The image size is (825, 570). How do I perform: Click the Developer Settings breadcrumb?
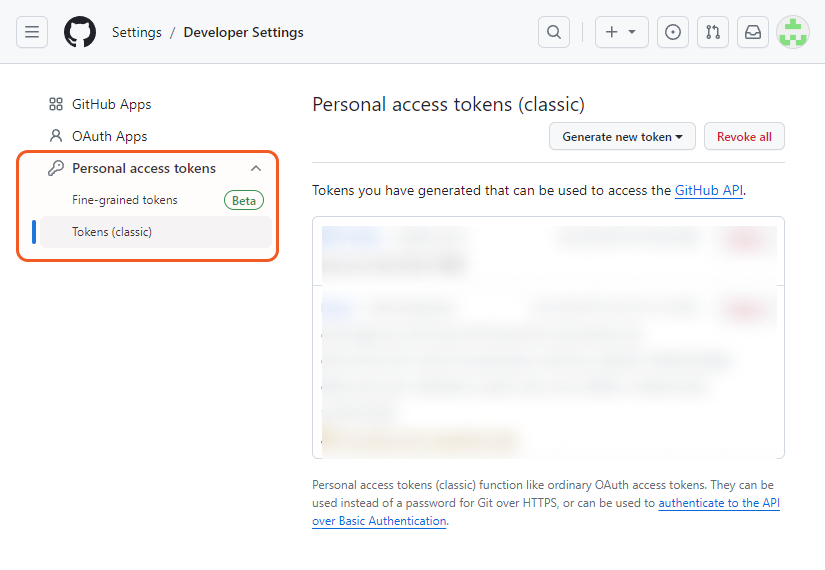243,32
